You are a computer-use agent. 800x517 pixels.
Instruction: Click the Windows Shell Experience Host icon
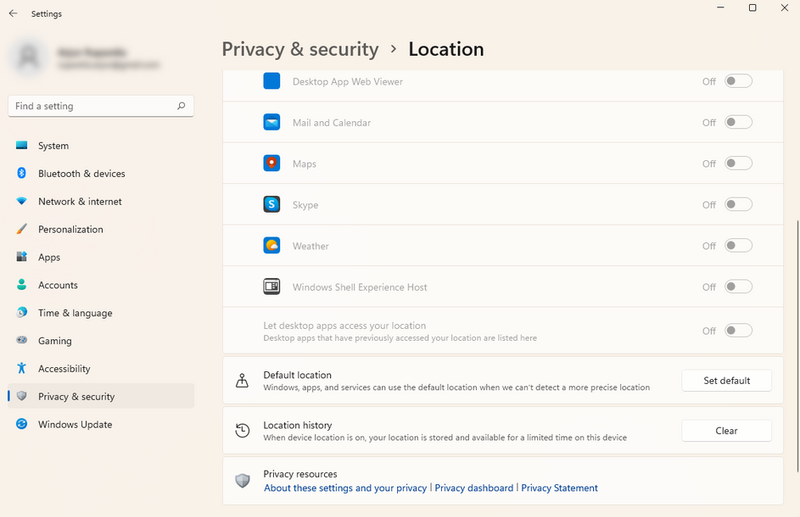pos(272,287)
